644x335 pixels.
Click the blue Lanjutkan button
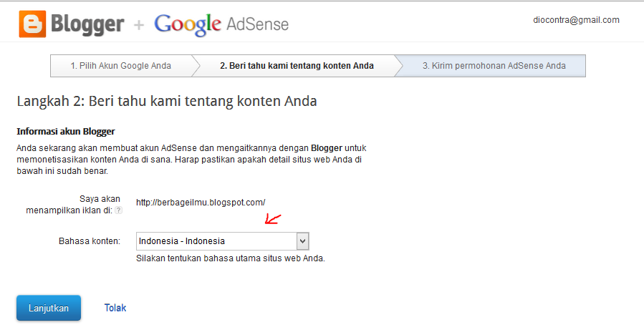click(x=49, y=308)
